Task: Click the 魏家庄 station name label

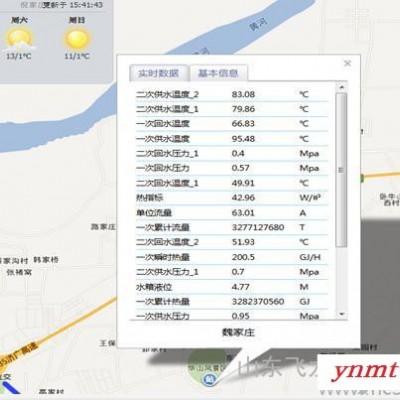Action: click(238, 332)
